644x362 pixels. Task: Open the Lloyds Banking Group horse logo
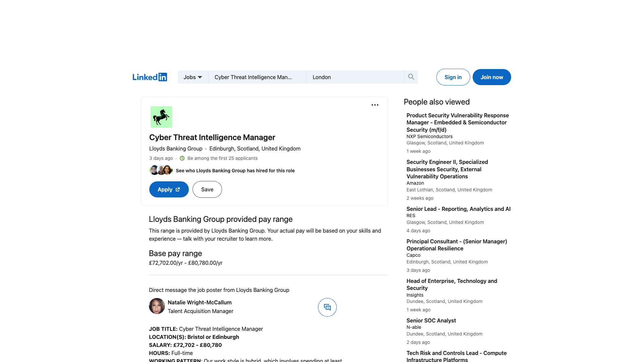pyautogui.click(x=161, y=117)
